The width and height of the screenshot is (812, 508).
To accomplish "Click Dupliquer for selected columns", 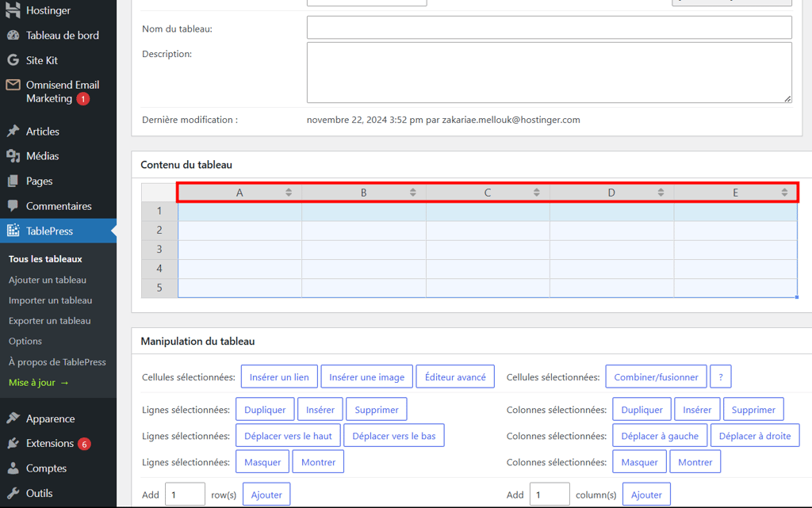I will coord(642,409).
